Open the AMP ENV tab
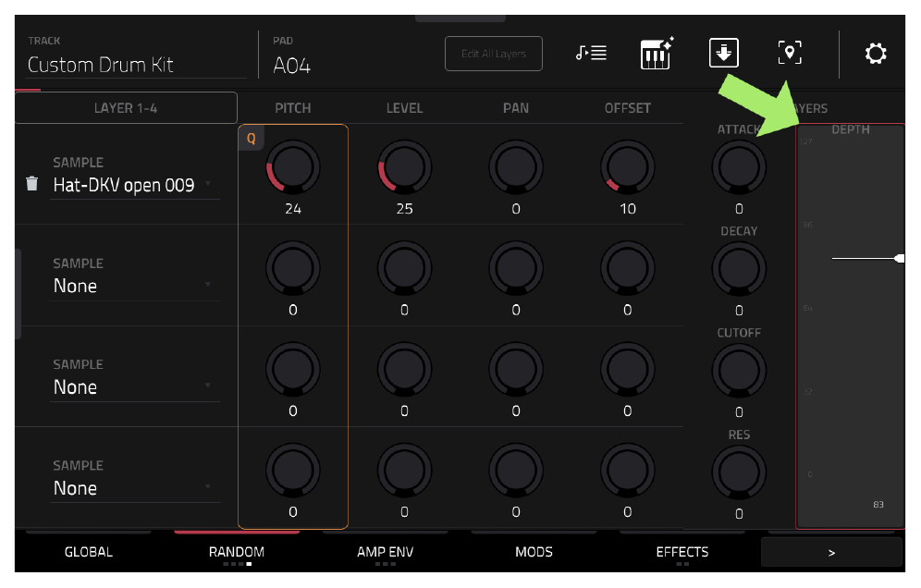The height and width of the screenshot is (588, 921). [x=386, y=552]
